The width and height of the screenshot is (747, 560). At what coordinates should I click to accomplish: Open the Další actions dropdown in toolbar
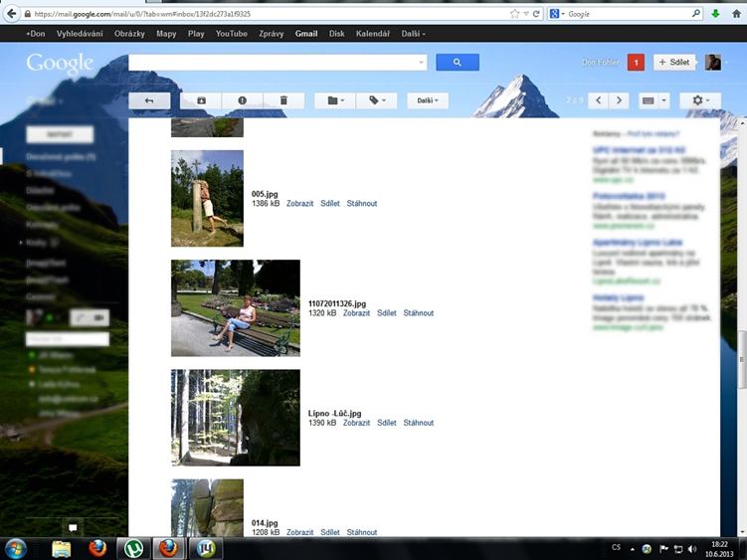[x=428, y=100]
